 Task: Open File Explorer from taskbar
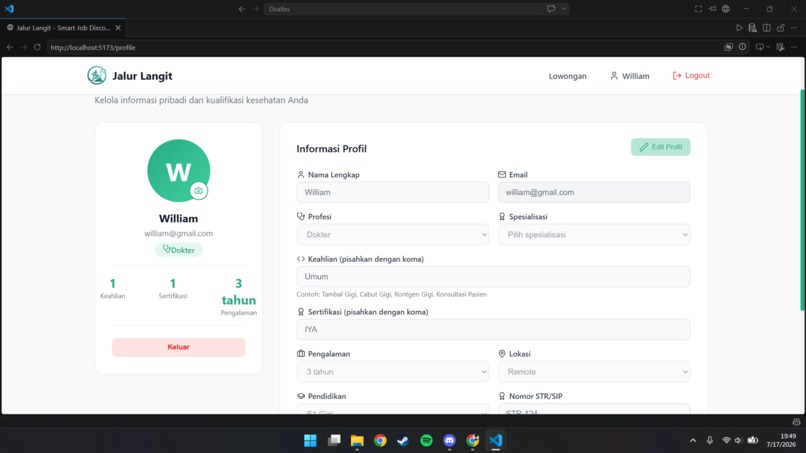[x=357, y=441]
